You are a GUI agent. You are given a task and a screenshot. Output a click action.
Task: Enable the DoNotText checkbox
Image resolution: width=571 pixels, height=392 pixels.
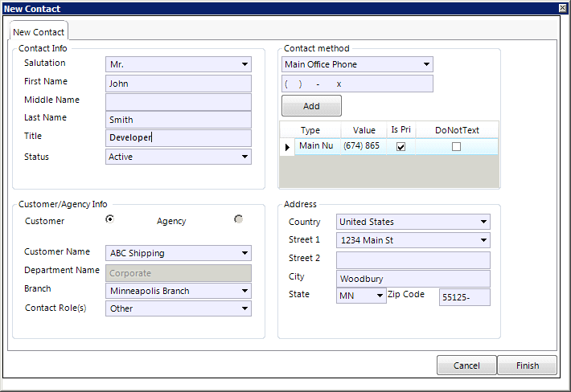456,146
